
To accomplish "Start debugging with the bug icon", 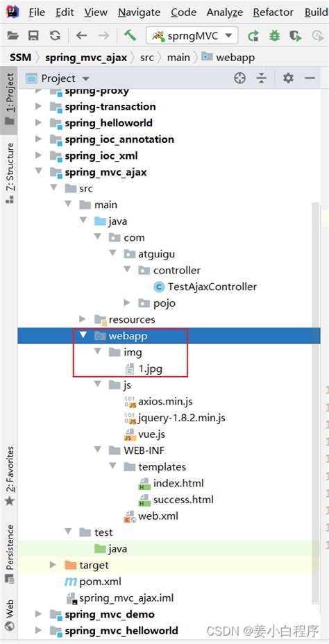I will point(274,35).
